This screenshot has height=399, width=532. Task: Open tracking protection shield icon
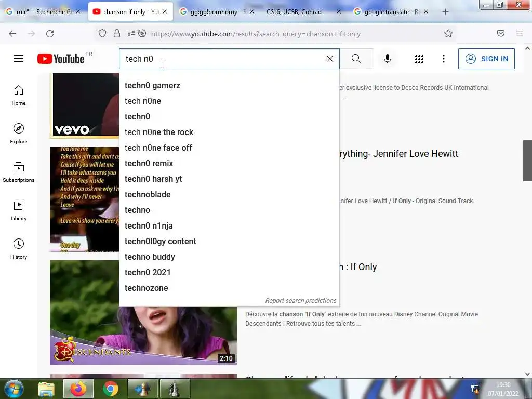pyautogui.click(x=102, y=33)
